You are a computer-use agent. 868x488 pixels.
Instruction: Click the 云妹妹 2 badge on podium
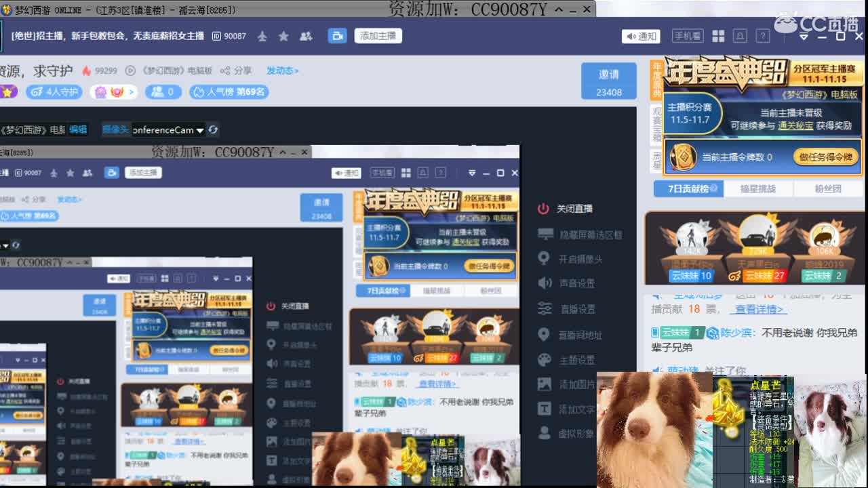click(823, 276)
